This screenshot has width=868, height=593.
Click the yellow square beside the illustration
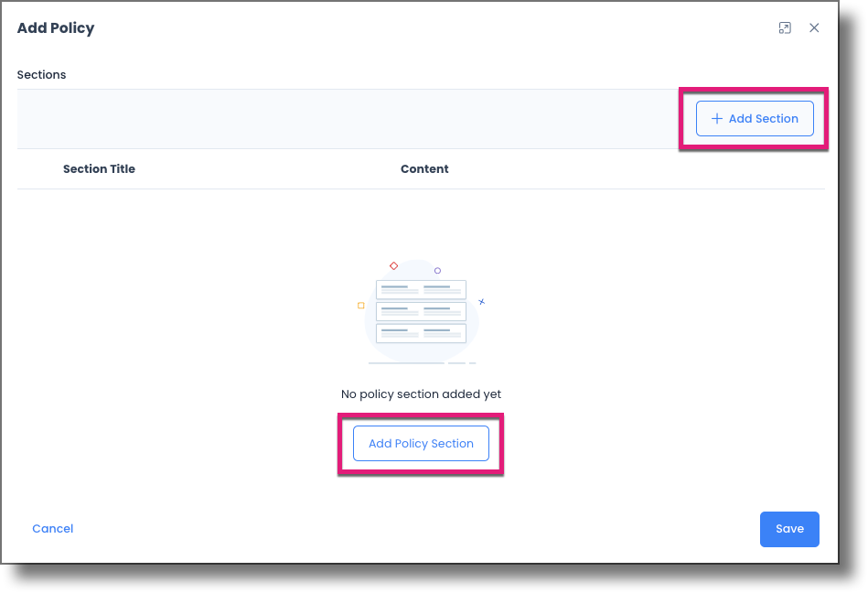tap(360, 305)
